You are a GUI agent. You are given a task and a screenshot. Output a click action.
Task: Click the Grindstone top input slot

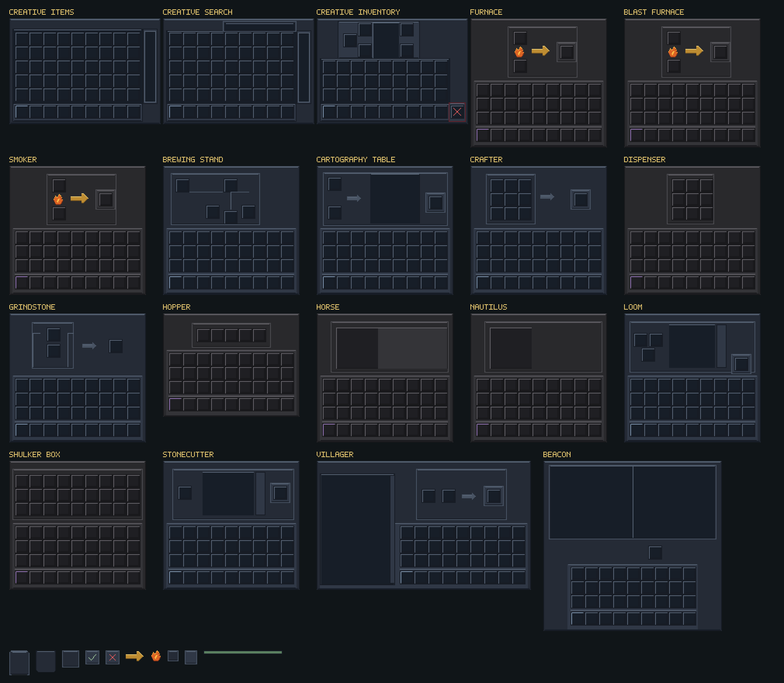pos(54,335)
